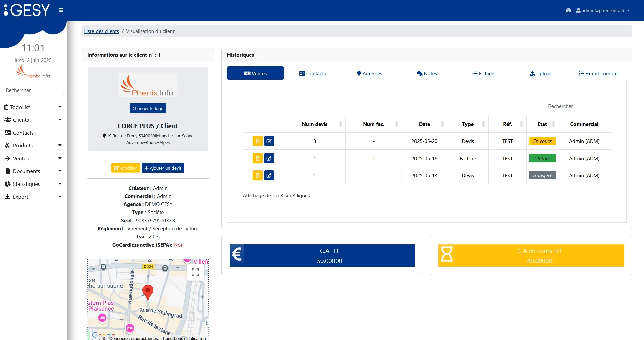This screenshot has height=340, width=644.
Task: Switch to the Notes tab
Action: coord(427,74)
